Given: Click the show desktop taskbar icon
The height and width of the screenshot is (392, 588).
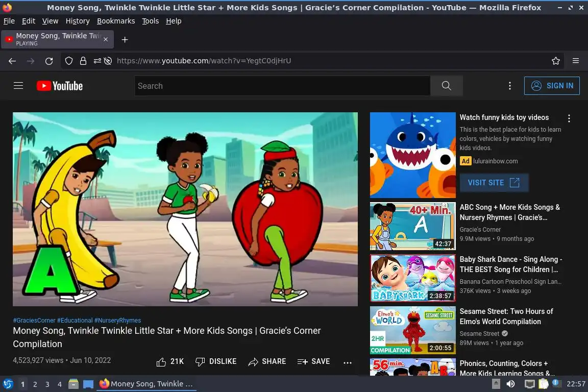Looking at the screenshot, I should [x=88, y=384].
